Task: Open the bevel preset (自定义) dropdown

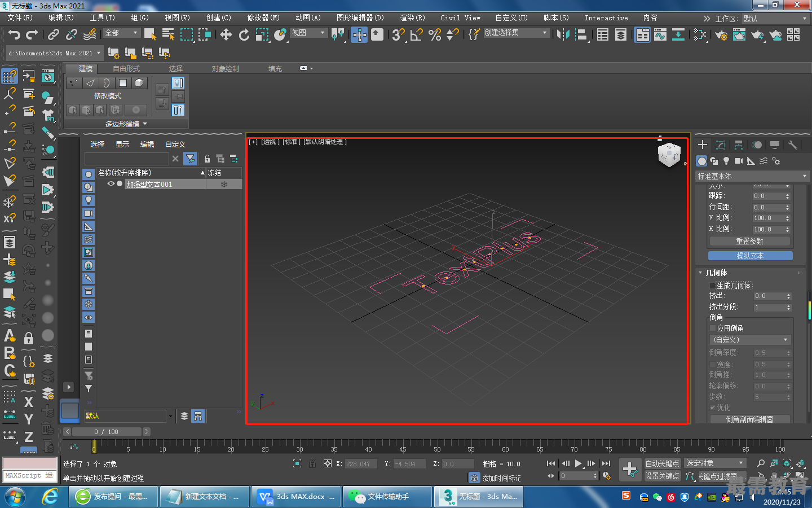Action: tap(750, 340)
